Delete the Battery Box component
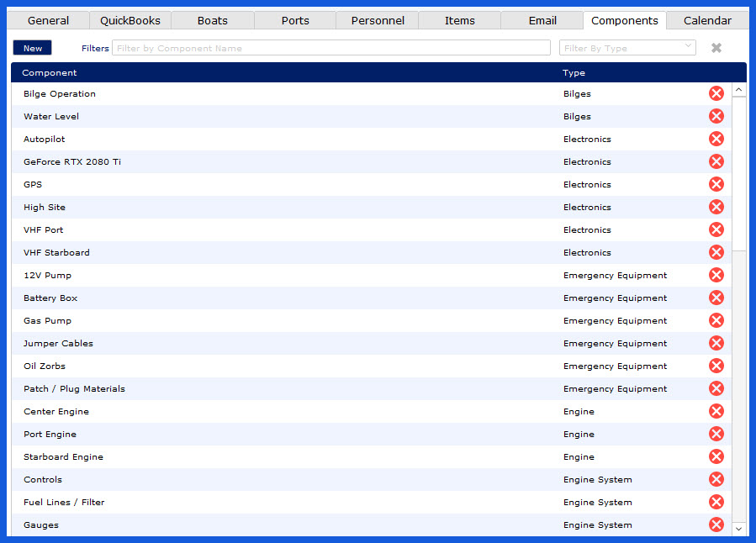Screen dimensions: 756x543 (716, 298)
